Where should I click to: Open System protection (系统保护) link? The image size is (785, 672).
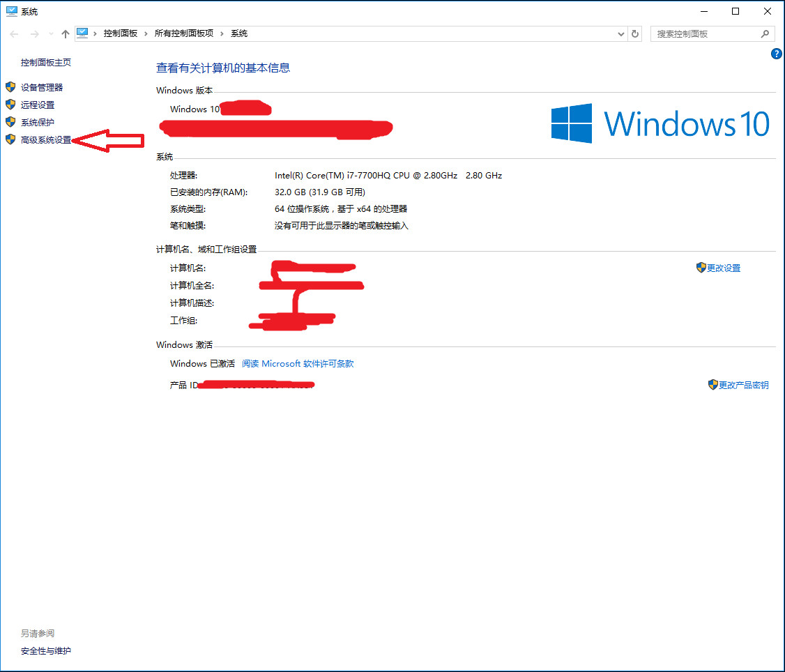click(38, 122)
